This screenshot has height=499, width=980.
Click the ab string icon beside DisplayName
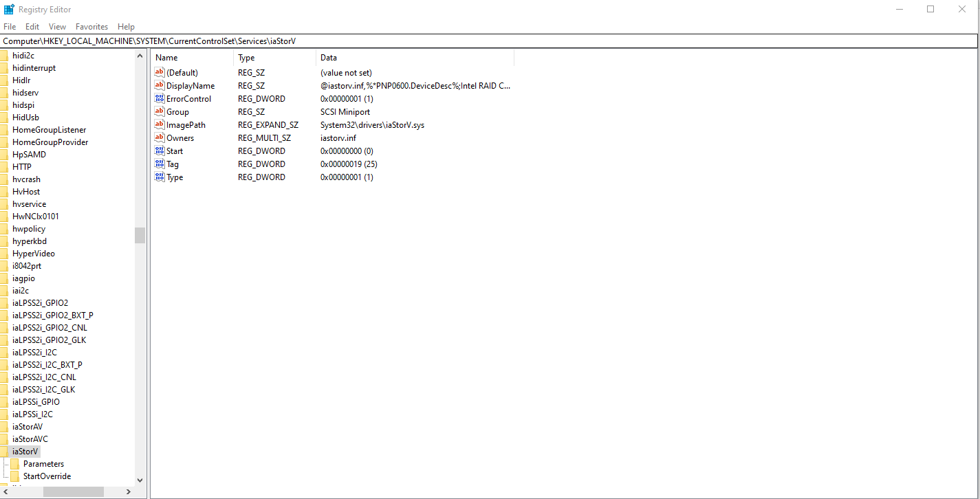coord(159,85)
